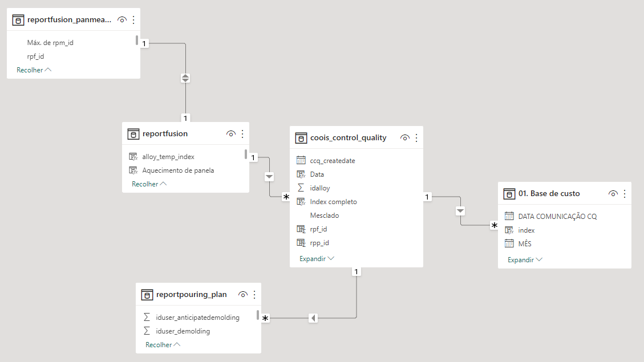Click calculated column icon beside index
Viewport: 644px width, 362px height.
pyautogui.click(x=509, y=230)
